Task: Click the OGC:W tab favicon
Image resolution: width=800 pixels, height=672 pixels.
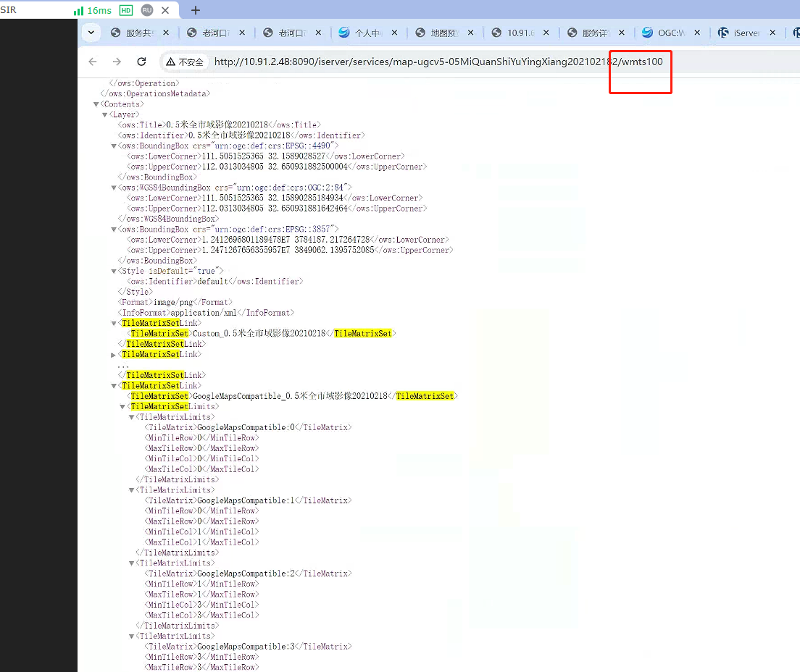Action: 647,33
